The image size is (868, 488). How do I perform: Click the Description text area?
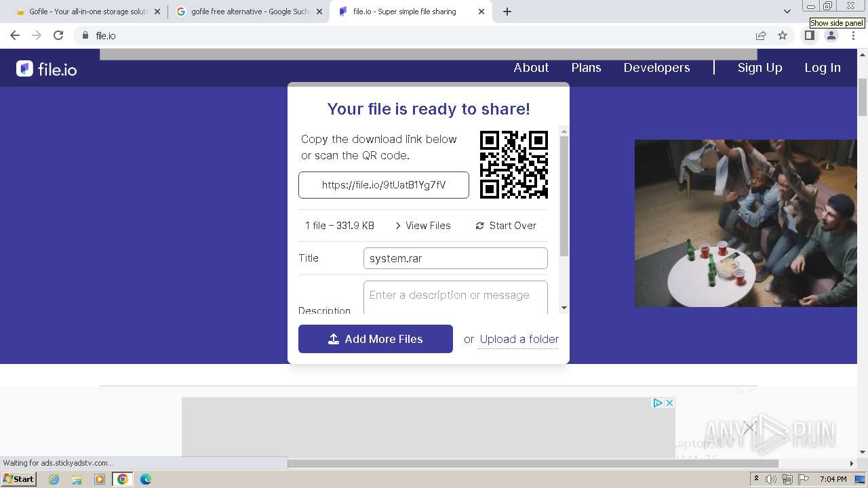(456, 298)
